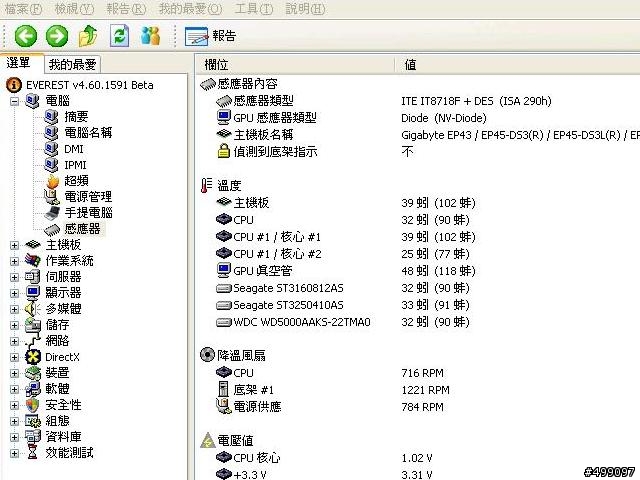Open the 檢視(V) menu
The width and height of the screenshot is (640, 480).
click(74, 9)
